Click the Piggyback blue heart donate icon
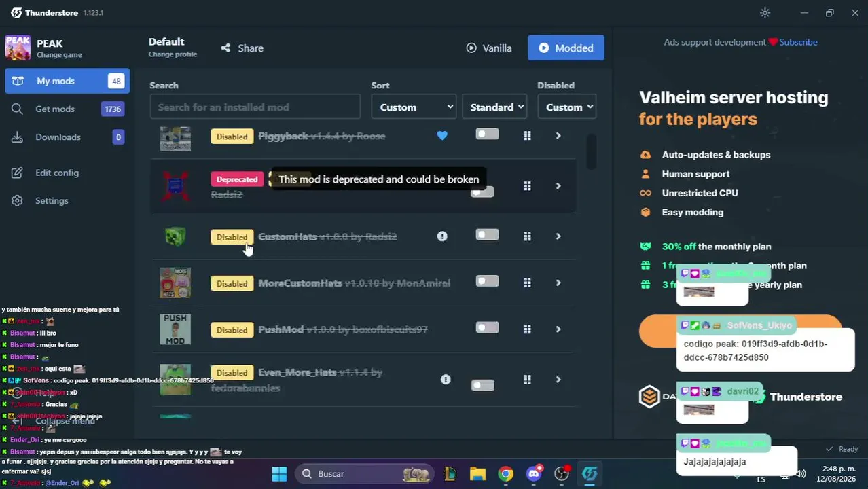 pos(442,136)
